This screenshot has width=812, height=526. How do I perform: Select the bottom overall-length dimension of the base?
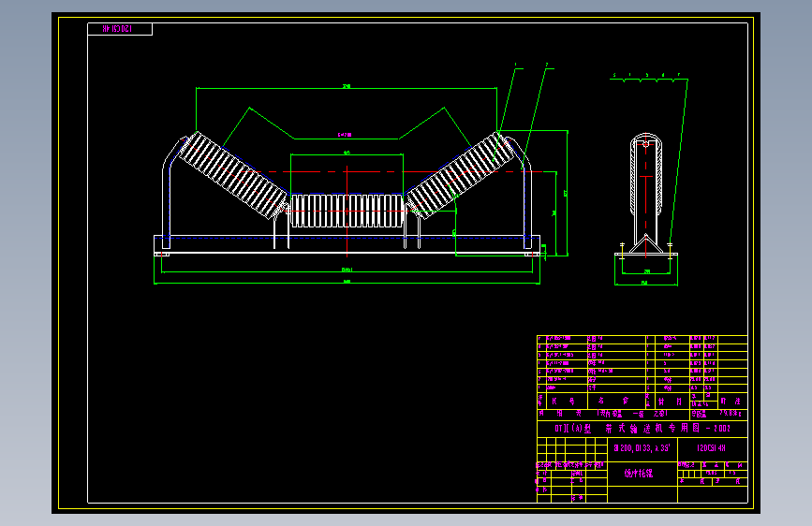click(x=347, y=284)
